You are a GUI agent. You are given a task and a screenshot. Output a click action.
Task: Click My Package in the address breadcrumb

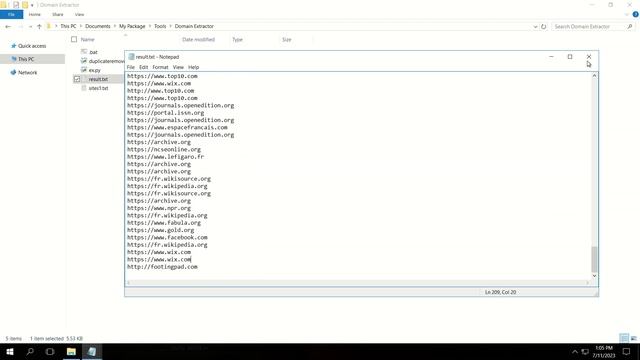point(132,26)
